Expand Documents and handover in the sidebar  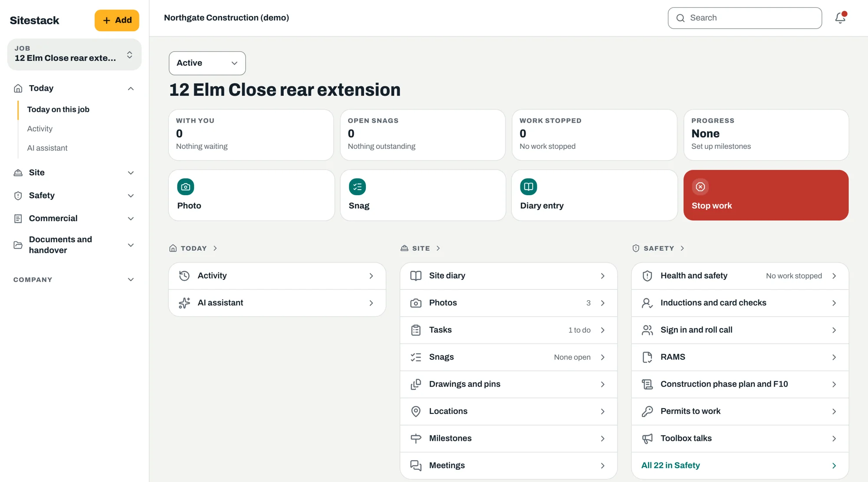pos(74,245)
